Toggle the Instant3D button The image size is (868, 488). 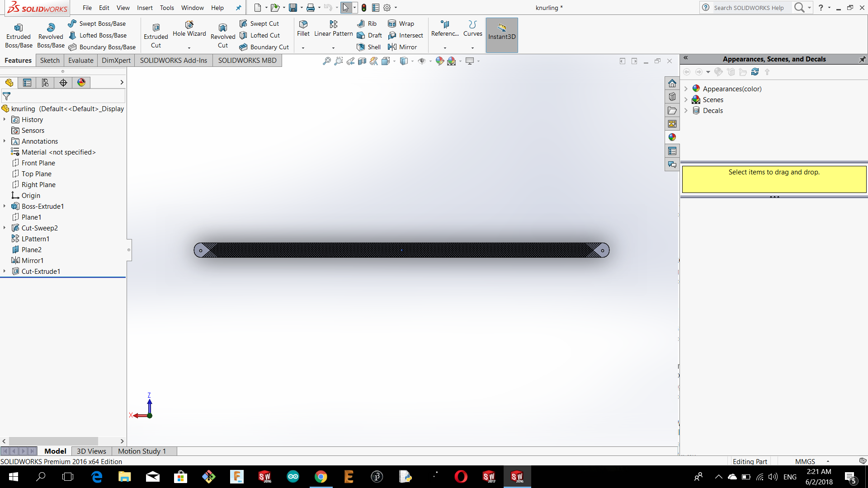[502, 35]
